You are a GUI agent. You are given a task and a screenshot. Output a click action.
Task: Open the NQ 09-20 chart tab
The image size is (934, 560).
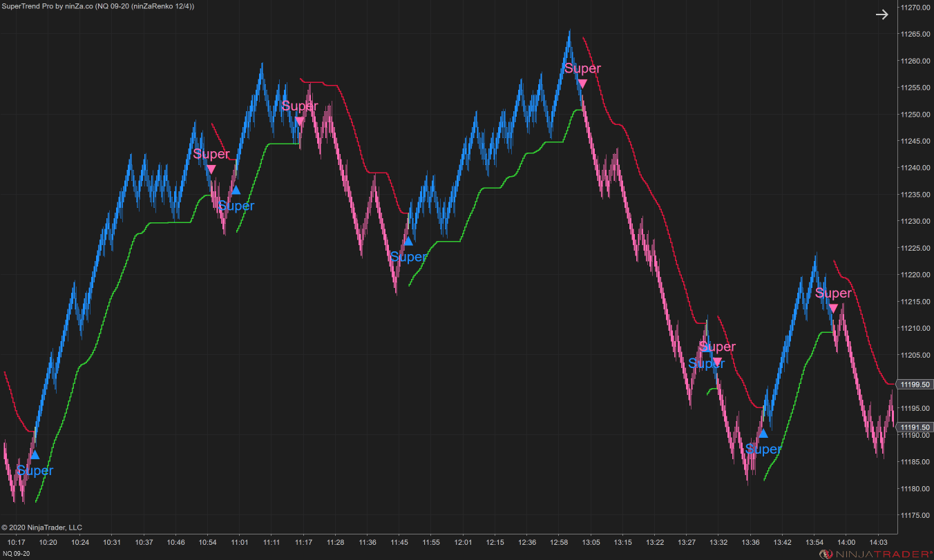pyautogui.click(x=17, y=554)
